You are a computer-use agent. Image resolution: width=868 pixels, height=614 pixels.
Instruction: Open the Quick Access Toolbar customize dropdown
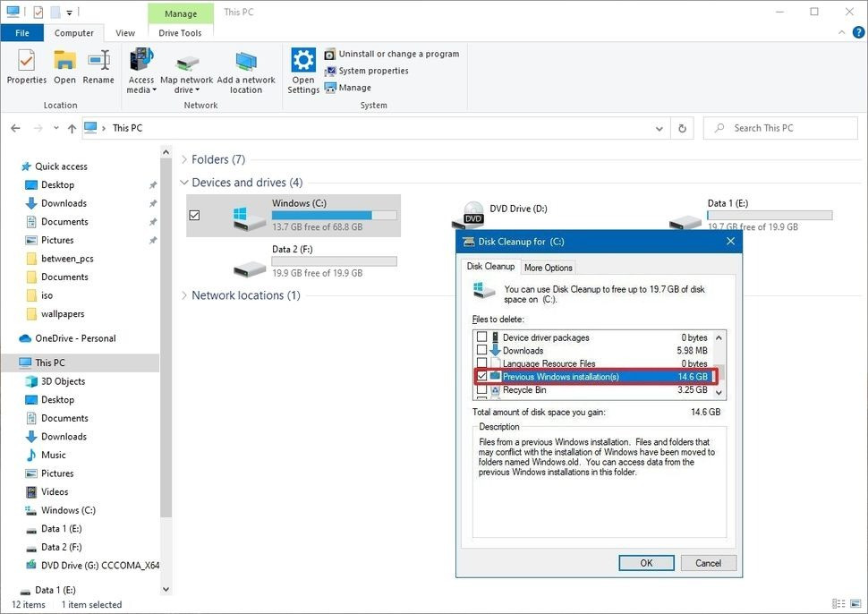(70, 12)
